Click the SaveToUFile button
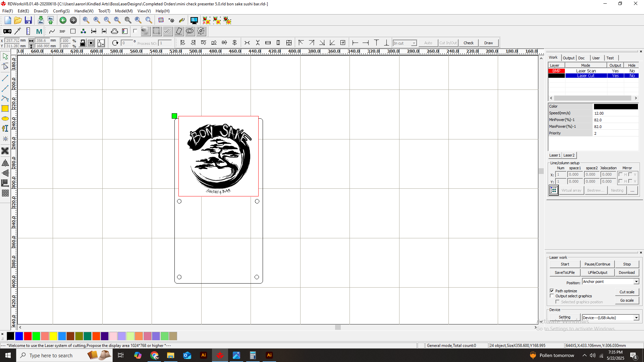The width and height of the screenshot is (644, 362). pos(565,273)
